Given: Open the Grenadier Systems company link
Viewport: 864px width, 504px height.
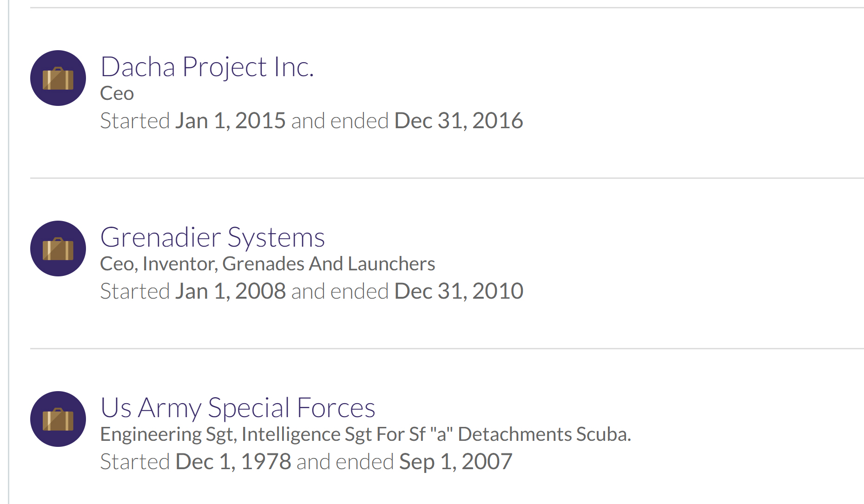Looking at the screenshot, I should coord(212,237).
